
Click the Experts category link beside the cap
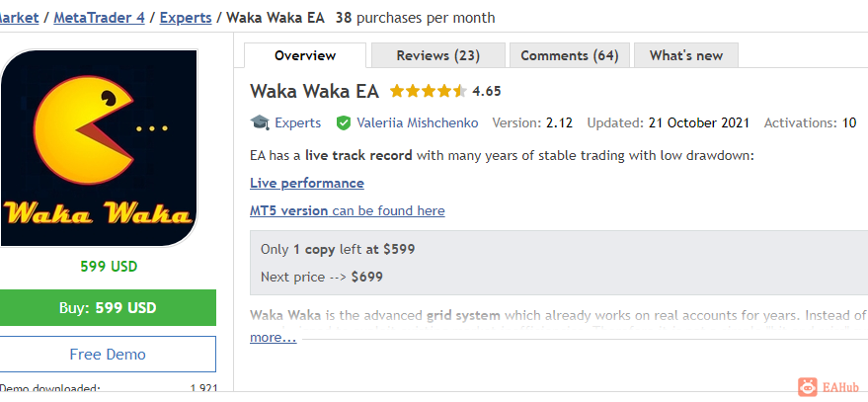pos(298,122)
